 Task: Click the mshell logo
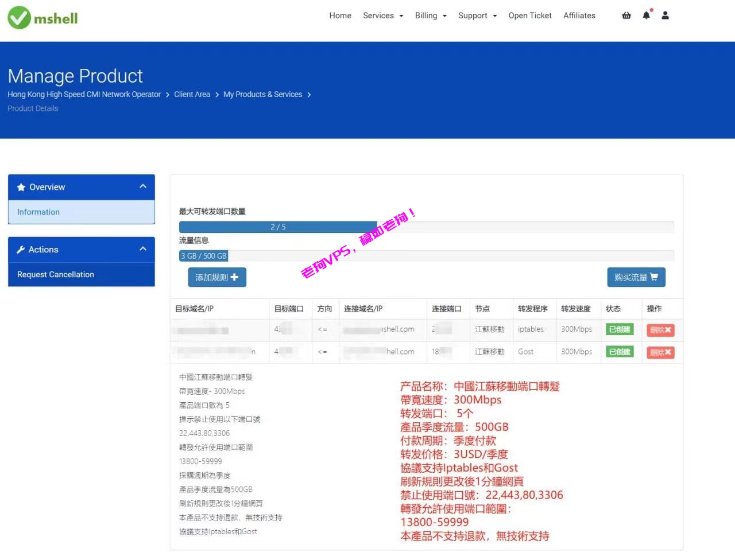click(42, 18)
